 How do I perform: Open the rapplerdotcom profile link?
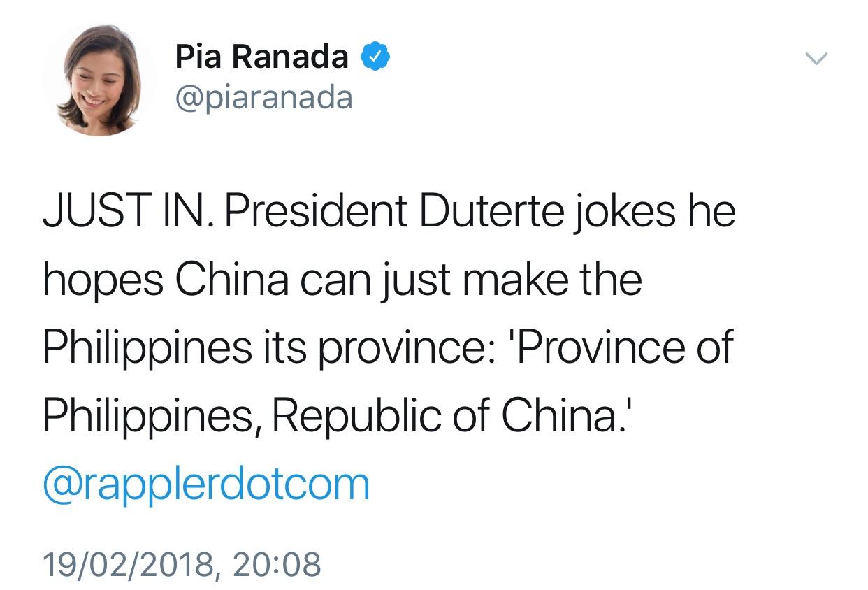(x=206, y=482)
